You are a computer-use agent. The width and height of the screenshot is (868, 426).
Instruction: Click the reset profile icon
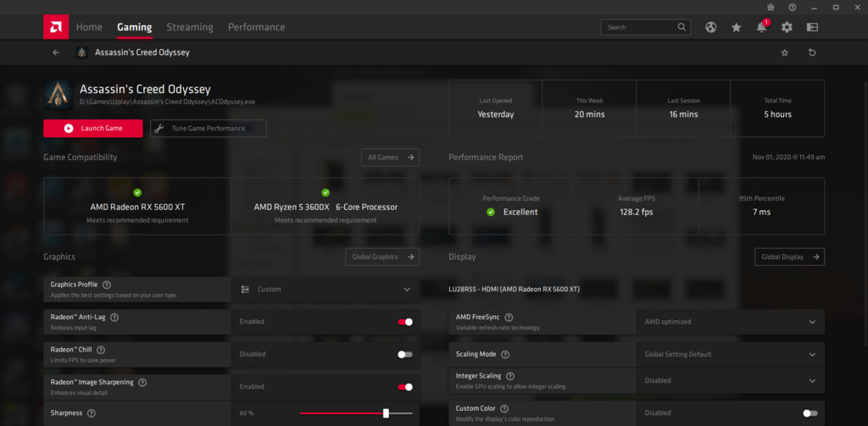[x=812, y=53]
